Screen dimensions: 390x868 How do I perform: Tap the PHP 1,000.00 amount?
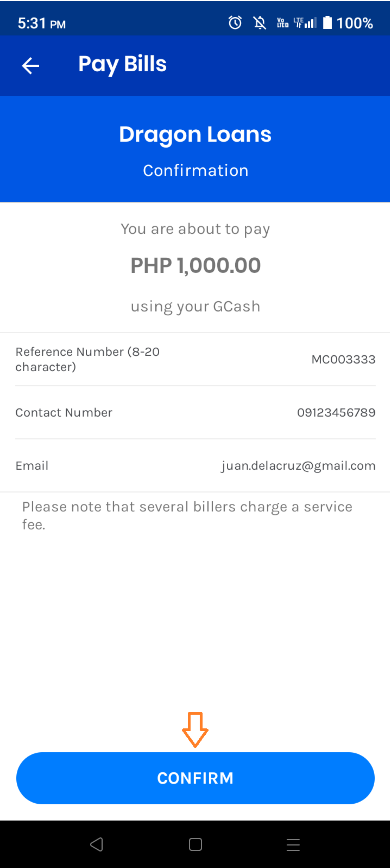tap(195, 265)
